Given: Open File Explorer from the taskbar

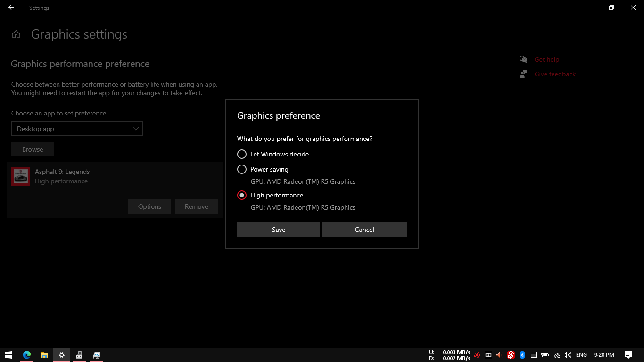Looking at the screenshot, I should coord(44,354).
